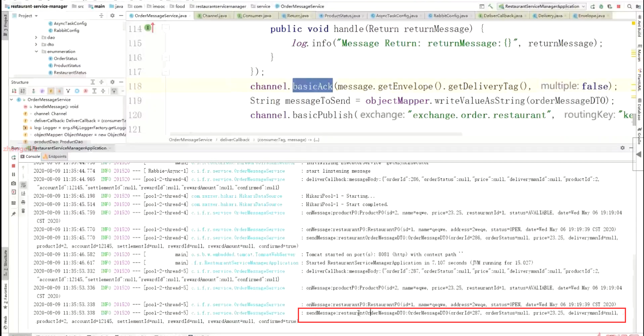Image resolution: width=644 pixels, height=336 pixels.
Task: Click the override gutter icon on line 114
Action: click(x=149, y=28)
